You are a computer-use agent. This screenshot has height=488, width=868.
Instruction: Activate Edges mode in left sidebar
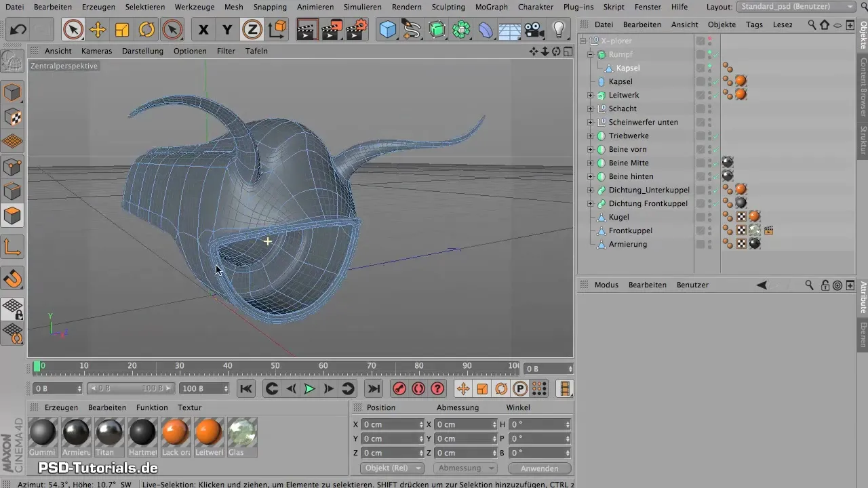pos(13,191)
